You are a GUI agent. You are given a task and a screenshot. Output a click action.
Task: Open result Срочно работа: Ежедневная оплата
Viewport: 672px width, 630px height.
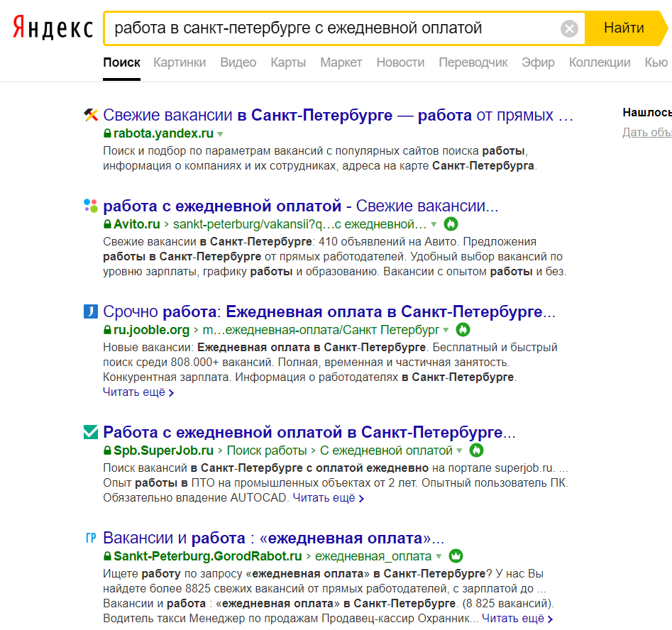coord(329,311)
